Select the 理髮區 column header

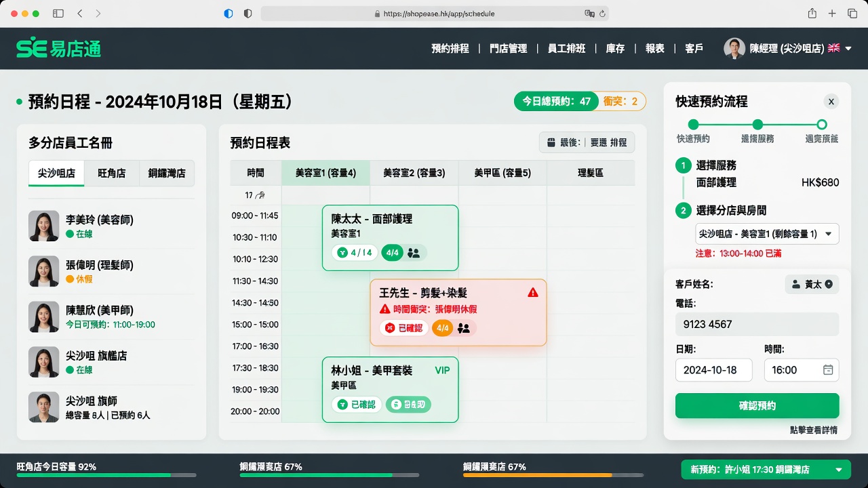(x=591, y=173)
